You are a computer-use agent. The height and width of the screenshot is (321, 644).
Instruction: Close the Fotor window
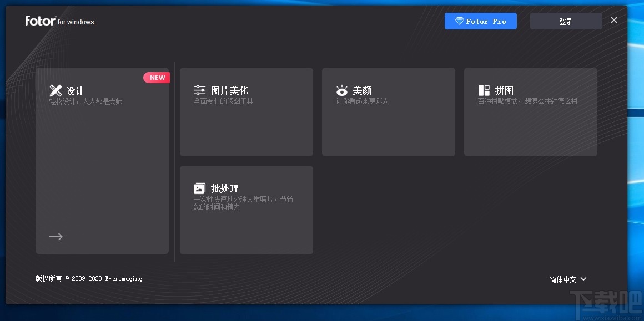point(613,19)
